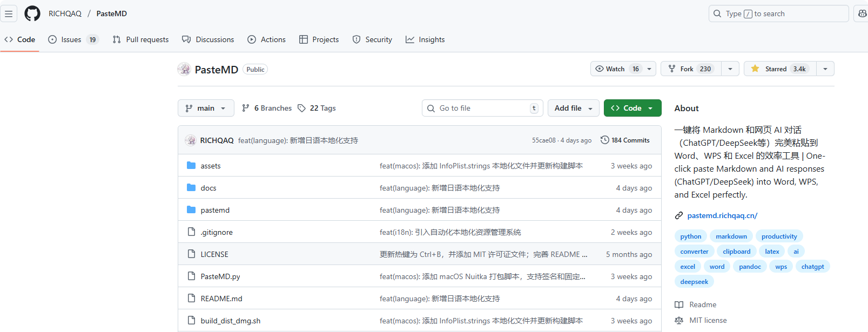Switch to the Issues tab
Screen dimensions: 868x332
(x=73, y=39)
